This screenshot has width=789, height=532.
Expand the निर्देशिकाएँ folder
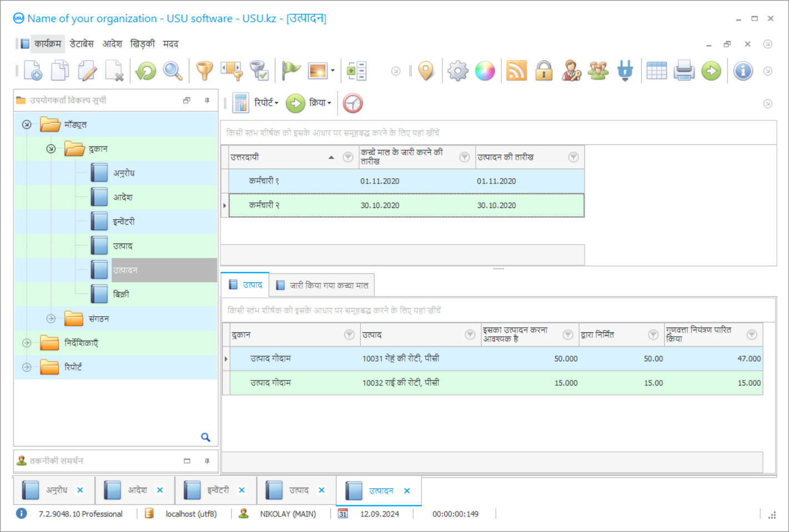click(x=27, y=343)
